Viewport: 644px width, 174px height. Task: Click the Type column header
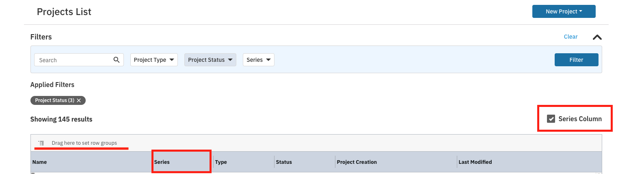[x=221, y=162]
